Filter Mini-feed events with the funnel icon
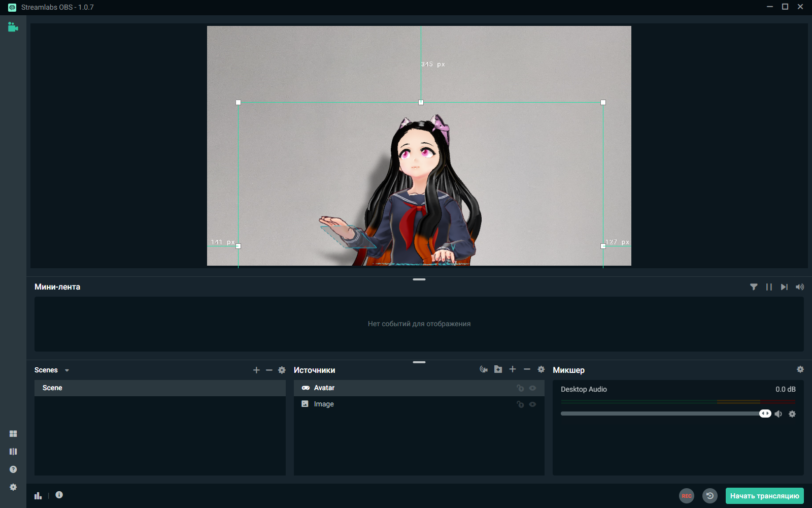The height and width of the screenshot is (508, 812). coord(754,287)
